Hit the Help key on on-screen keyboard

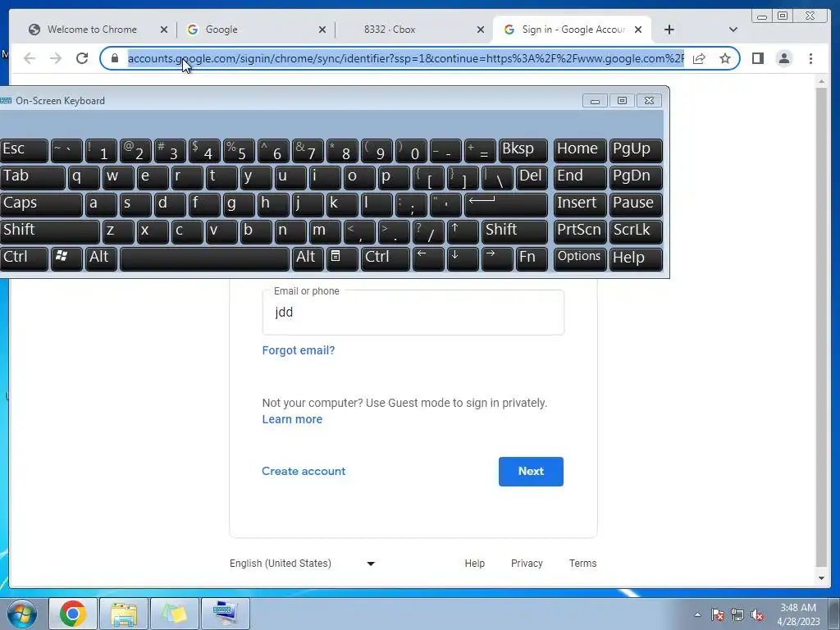[636, 258]
